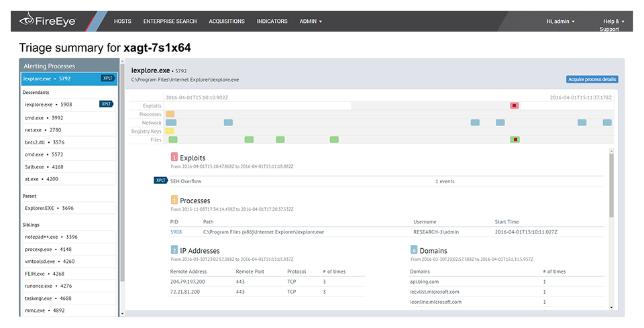Click Remote Address 204.79.197.200
This screenshot has width=644, height=328.
click(x=188, y=282)
